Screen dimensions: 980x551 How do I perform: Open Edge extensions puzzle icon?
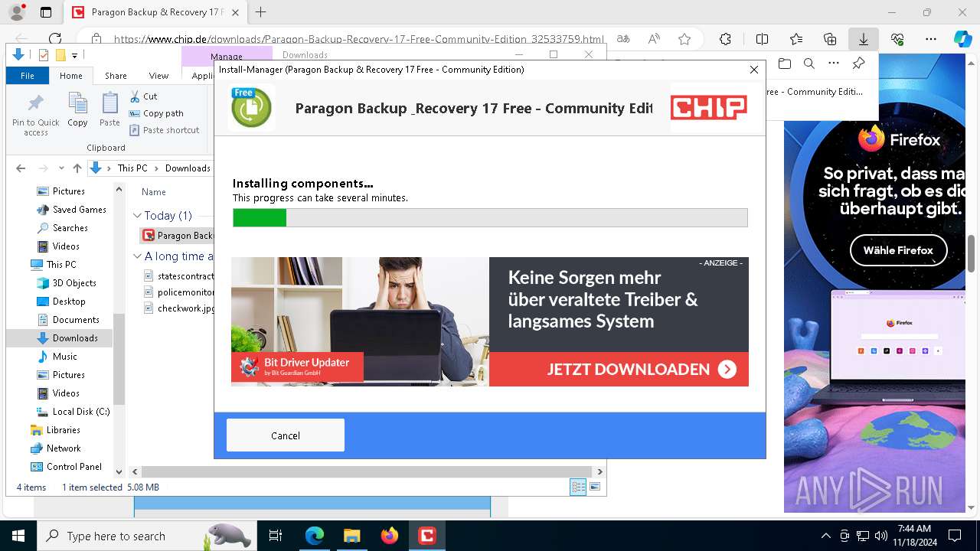[725, 39]
